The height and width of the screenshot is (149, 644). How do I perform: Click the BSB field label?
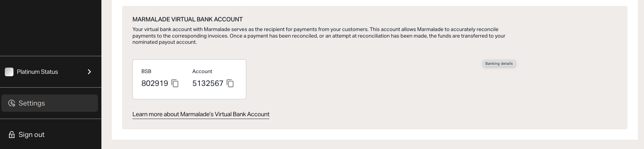click(146, 71)
